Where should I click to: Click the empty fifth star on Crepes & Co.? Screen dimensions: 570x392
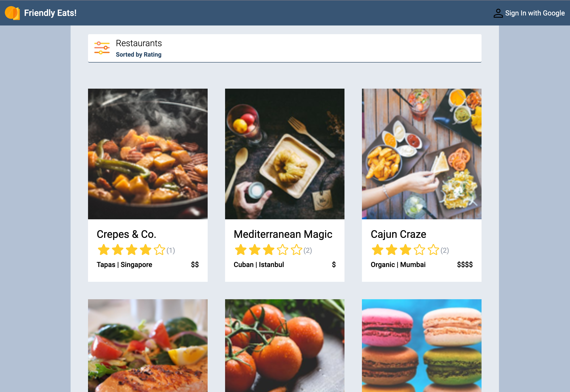click(x=159, y=250)
